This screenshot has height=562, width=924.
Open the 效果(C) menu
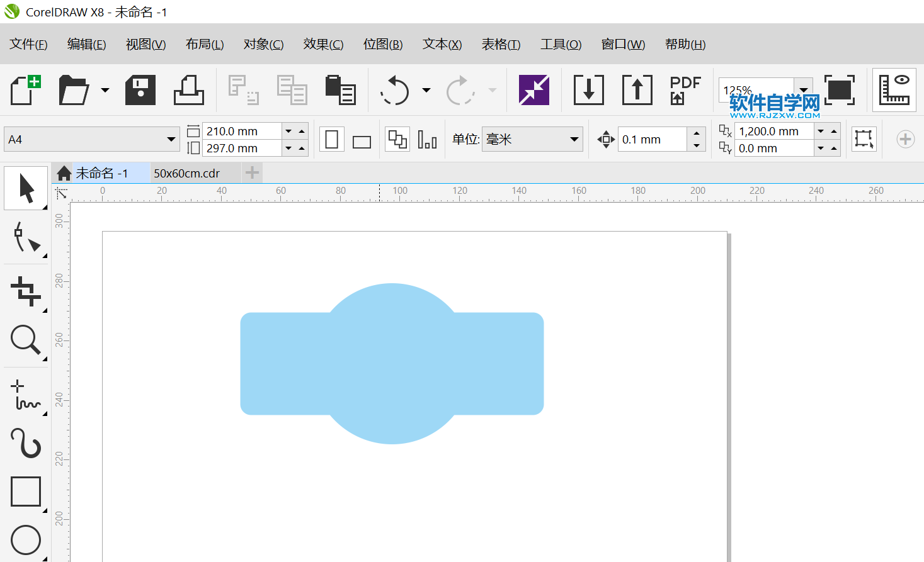[323, 44]
